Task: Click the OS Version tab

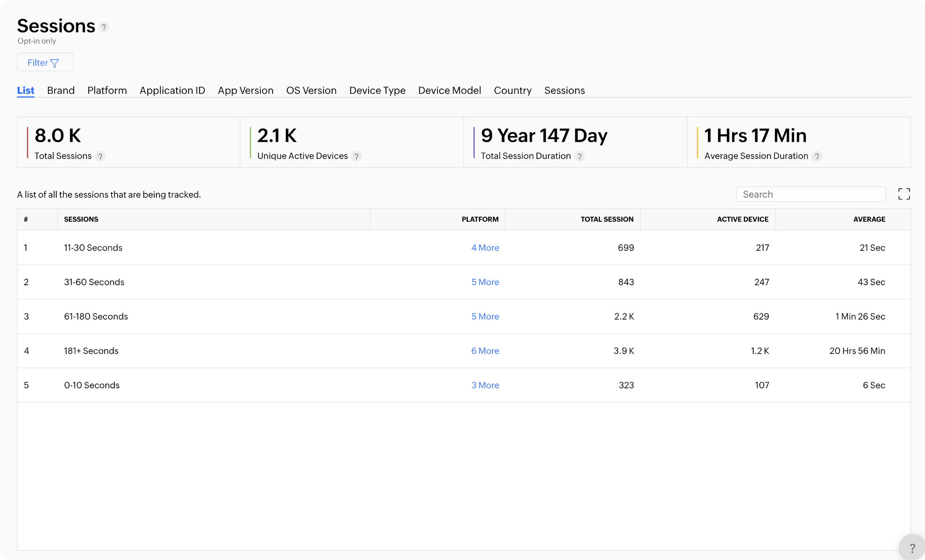Action: [x=311, y=90]
